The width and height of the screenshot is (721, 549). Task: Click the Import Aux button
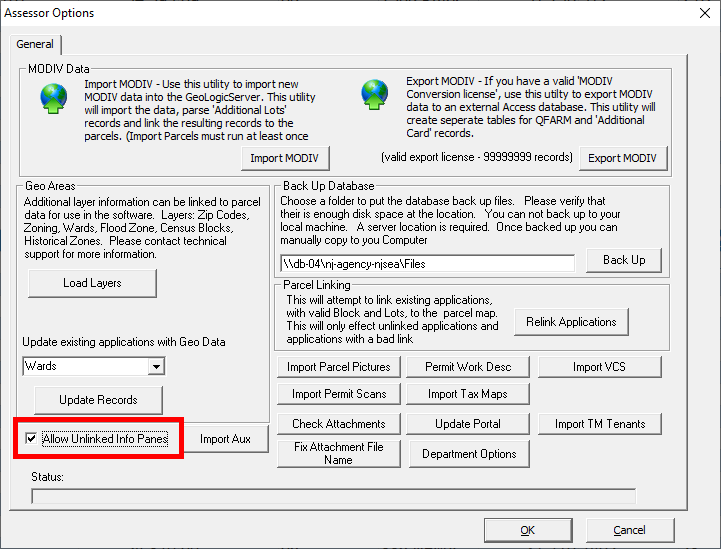click(225, 439)
